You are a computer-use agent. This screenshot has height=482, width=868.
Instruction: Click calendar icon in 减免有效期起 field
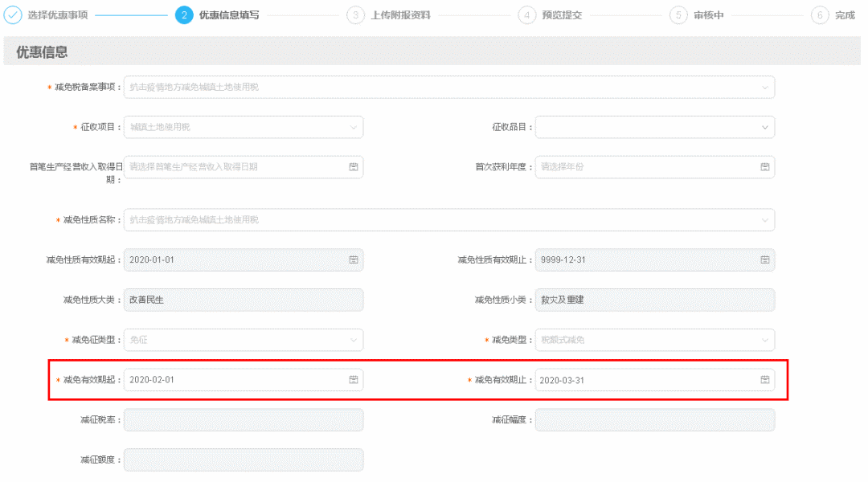353,380
